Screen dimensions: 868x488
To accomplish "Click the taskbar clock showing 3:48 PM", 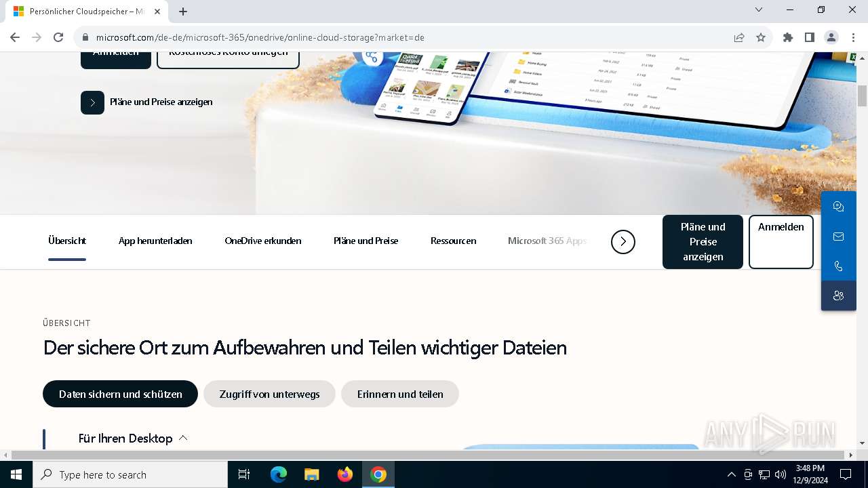I will click(x=810, y=474).
